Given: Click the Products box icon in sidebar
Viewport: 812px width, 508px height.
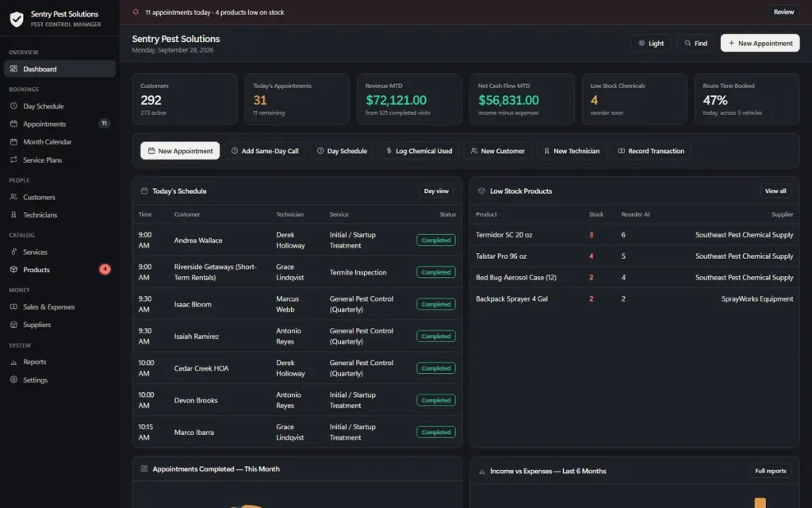Looking at the screenshot, I should coord(13,270).
